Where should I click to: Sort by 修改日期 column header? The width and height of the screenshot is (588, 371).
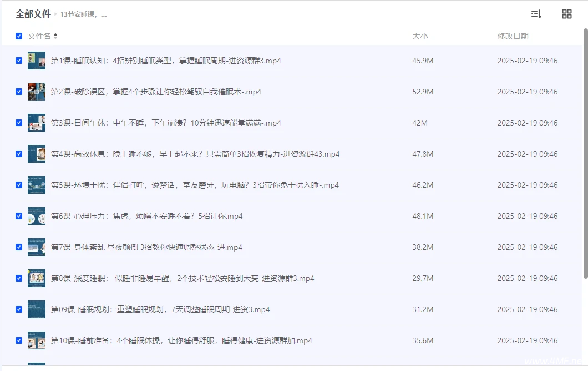pyautogui.click(x=513, y=36)
